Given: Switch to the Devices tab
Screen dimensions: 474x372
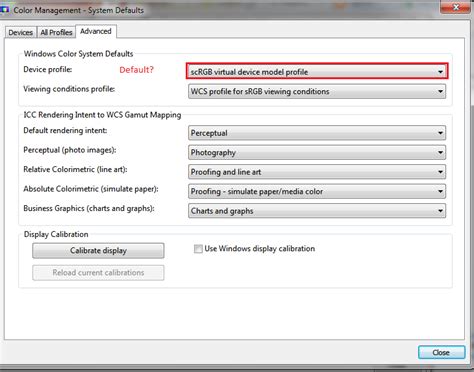Looking at the screenshot, I should click(21, 32).
